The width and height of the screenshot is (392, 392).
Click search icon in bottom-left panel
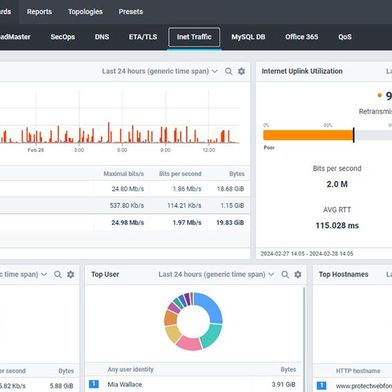(x=58, y=274)
